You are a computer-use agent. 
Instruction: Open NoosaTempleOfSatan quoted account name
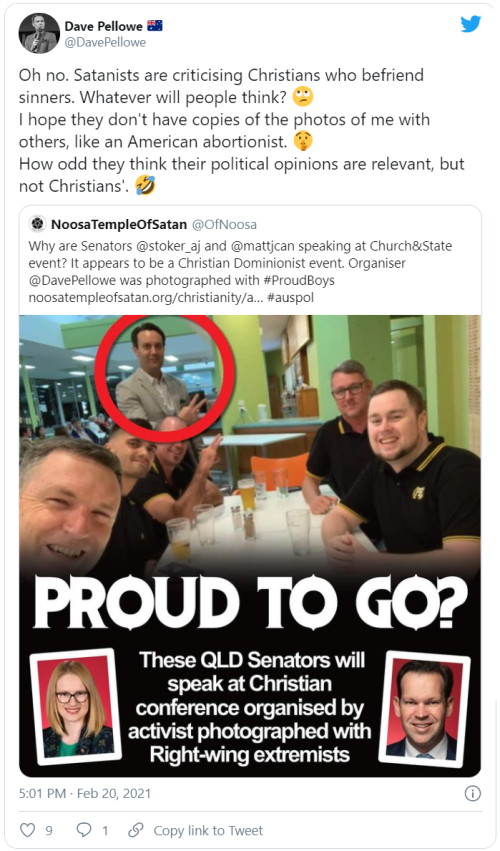pyautogui.click(x=119, y=224)
